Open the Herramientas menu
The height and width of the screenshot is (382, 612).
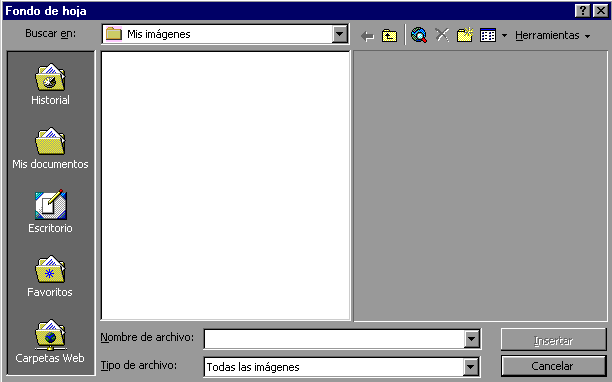click(552, 36)
